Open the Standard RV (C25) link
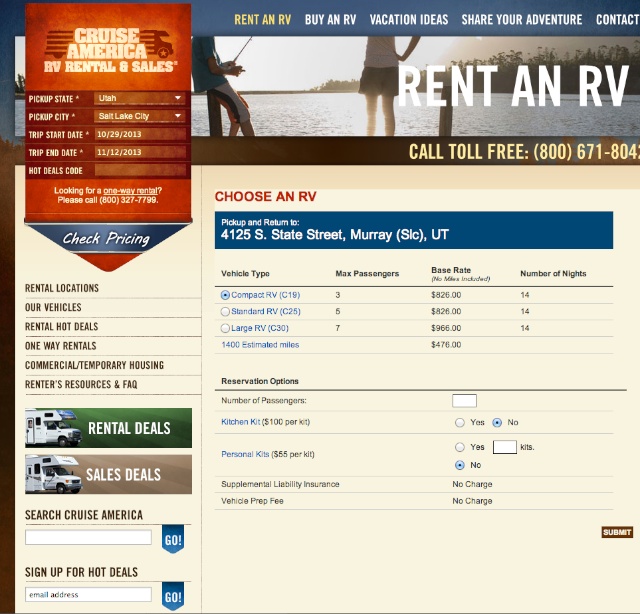Screen dimensions: 640x614 pyautogui.click(x=266, y=311)
